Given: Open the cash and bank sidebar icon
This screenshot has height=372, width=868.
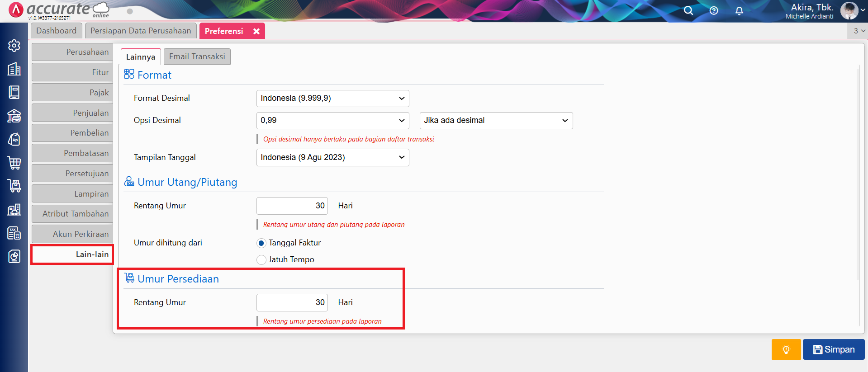Looking at the screenshot, I should click(14, 116).
